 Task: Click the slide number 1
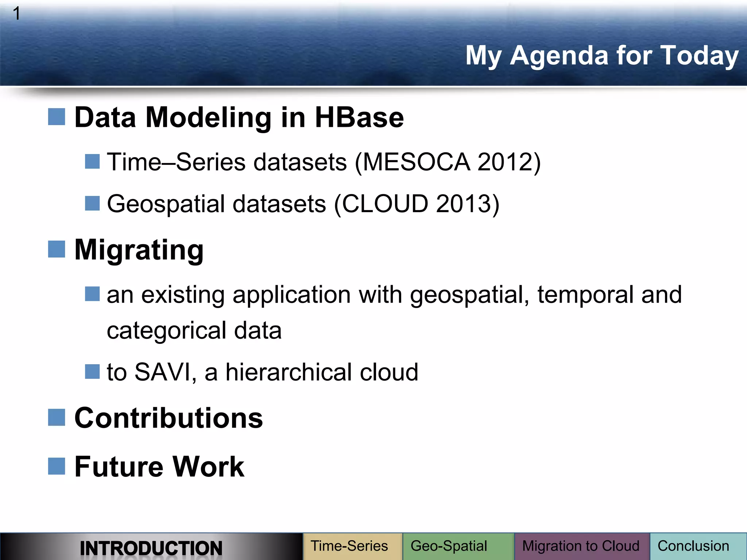16,14
